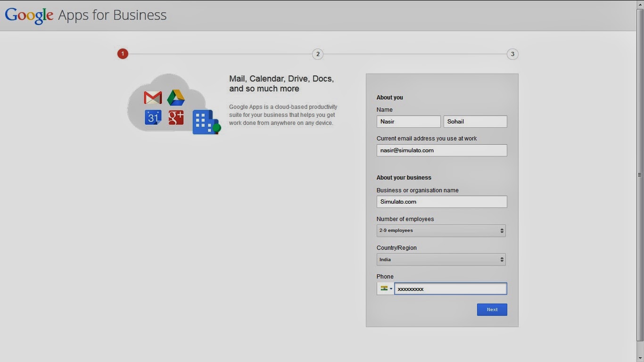Click the 'Mail, Calendar, Drive, Docs' heading
This screenshot has width=644, height=362.
[281, 83]
